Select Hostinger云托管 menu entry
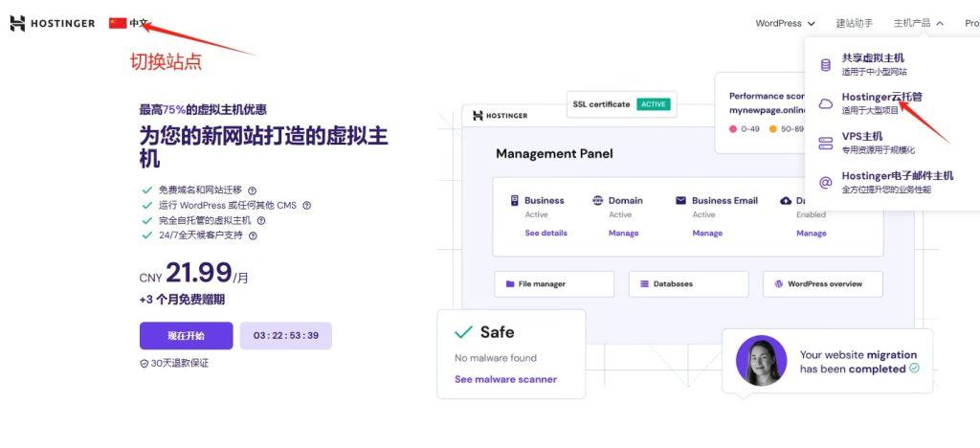 pyautogui.click(x=881, y=97)
